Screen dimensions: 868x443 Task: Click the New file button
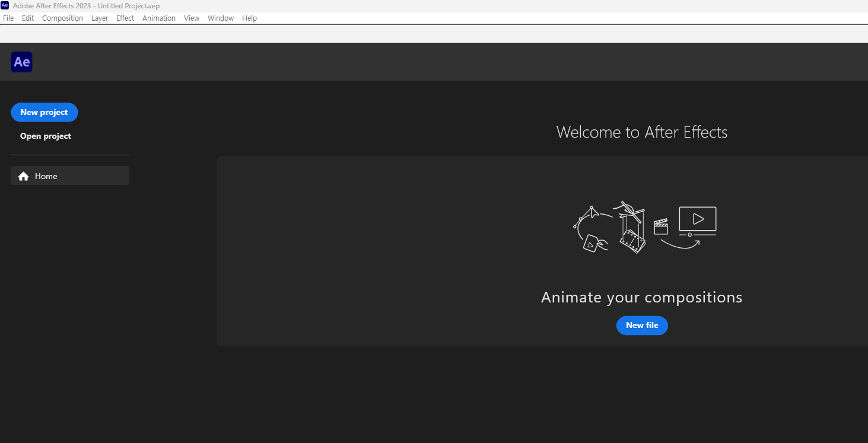click(x=642, y=325)
